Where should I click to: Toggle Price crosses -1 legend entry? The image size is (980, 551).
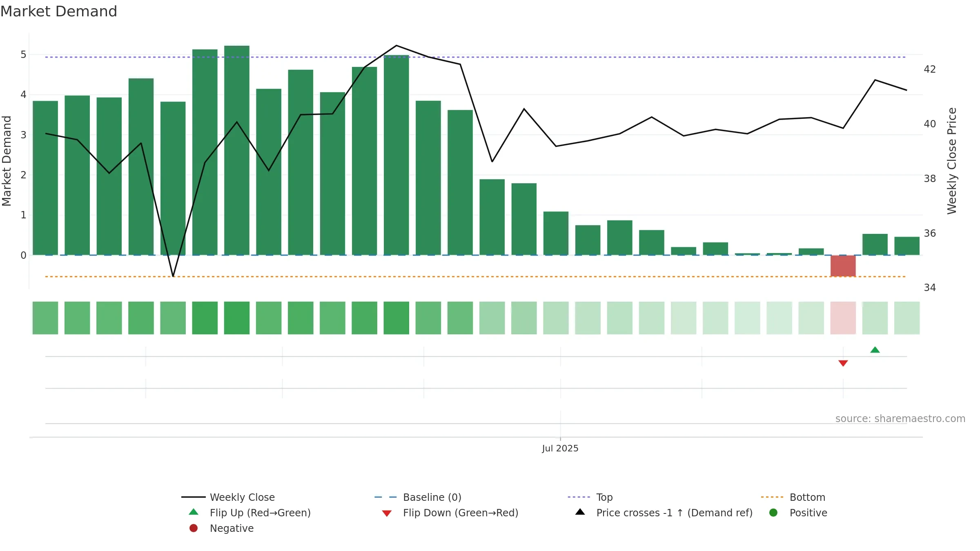(664, 513)
